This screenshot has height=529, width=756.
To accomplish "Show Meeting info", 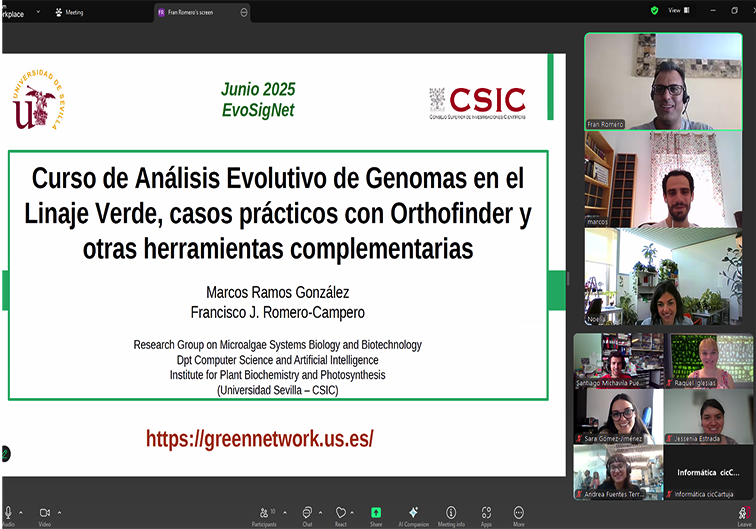I will (451, 512).
